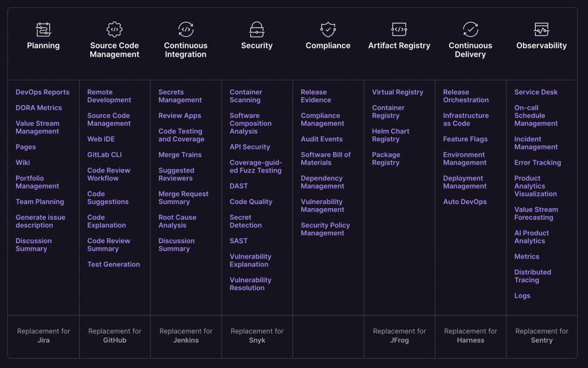588x368 pixels.
Task: Click the Security padlock icon
Action: click(x=257, y=29)
